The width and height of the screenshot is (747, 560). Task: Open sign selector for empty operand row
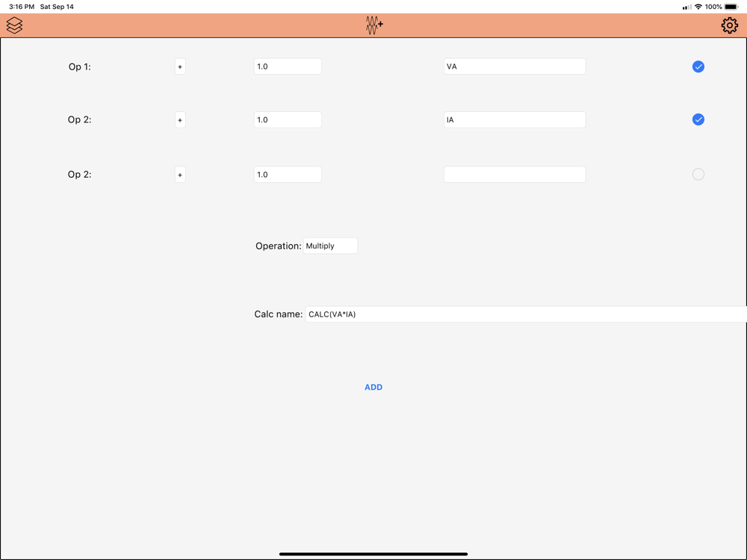(180, 175)
